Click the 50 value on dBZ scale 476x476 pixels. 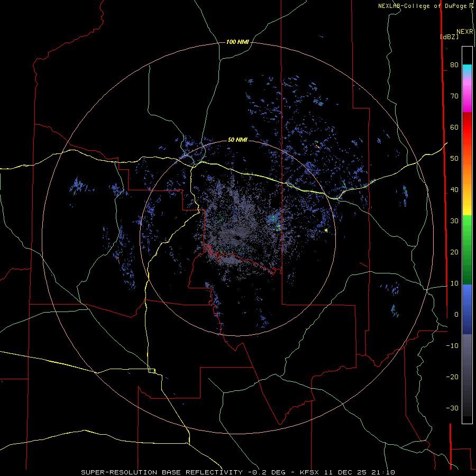tap(454, 159)
